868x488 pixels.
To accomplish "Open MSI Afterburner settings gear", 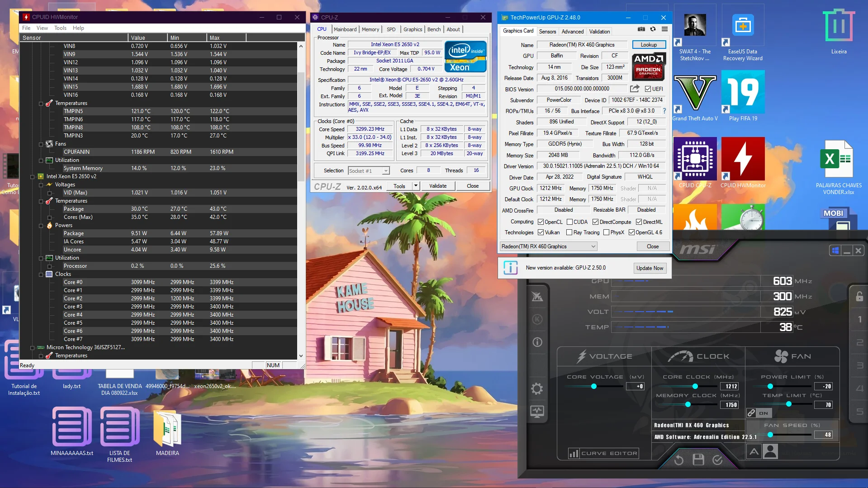I will 537,389.
